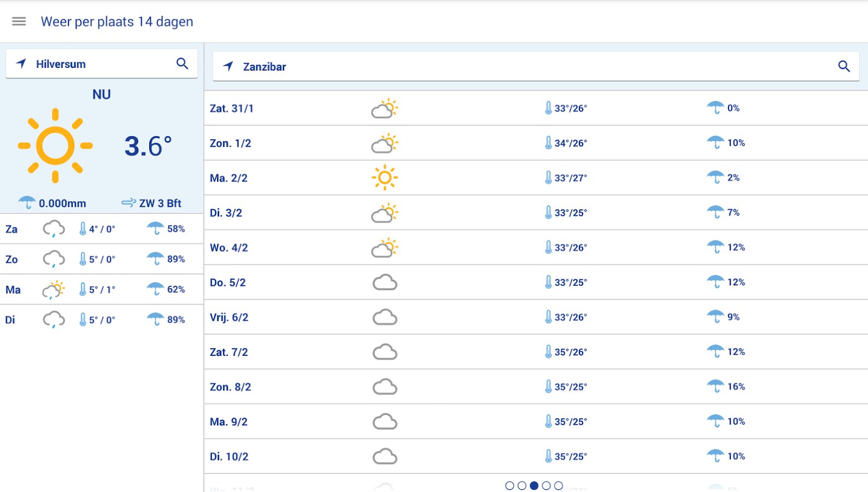Click 58% rain chance in Za row
Screen dimensions: 868x492
click(x=176, y=229)
